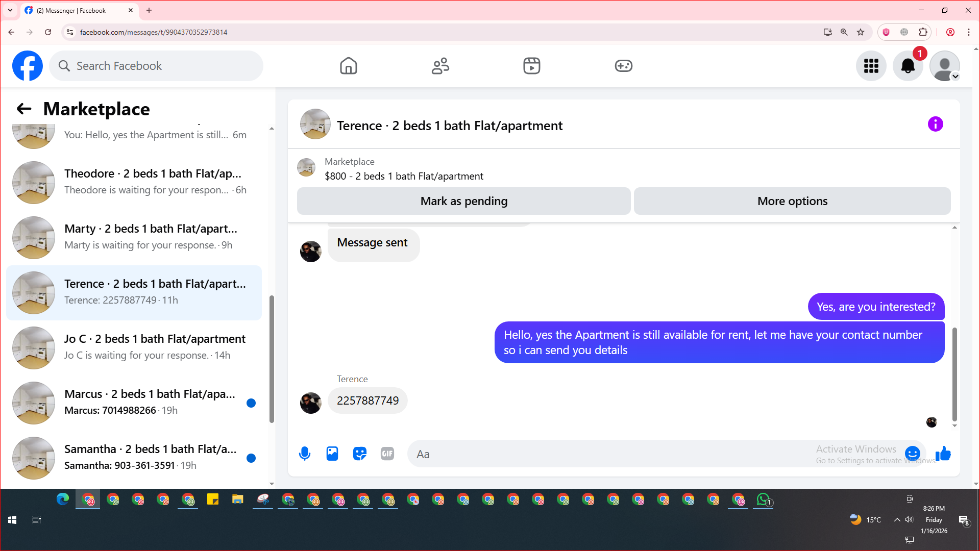Open the GIF picker icon
This screenshot has height=551, width=980.
click(x=387, y=454)
